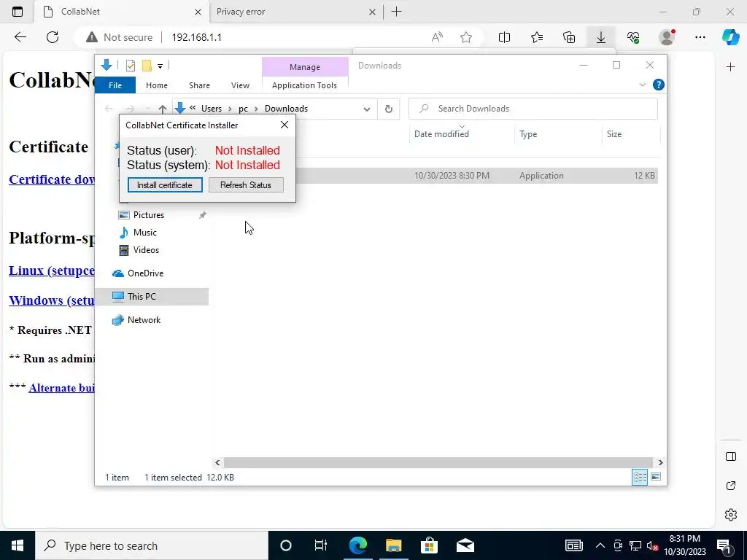Open Pictures in the navigation pane
The image size is (747, 560).
coord(149,215)
